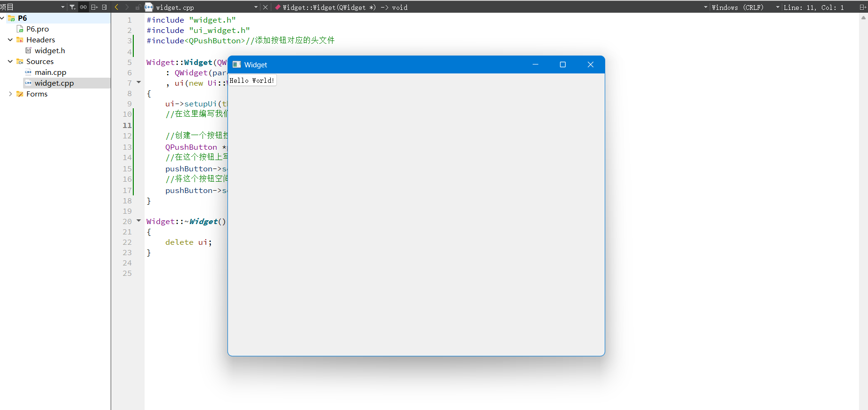Click the main.cpp source file icon

pyautogui.click(x=28, y=72)
